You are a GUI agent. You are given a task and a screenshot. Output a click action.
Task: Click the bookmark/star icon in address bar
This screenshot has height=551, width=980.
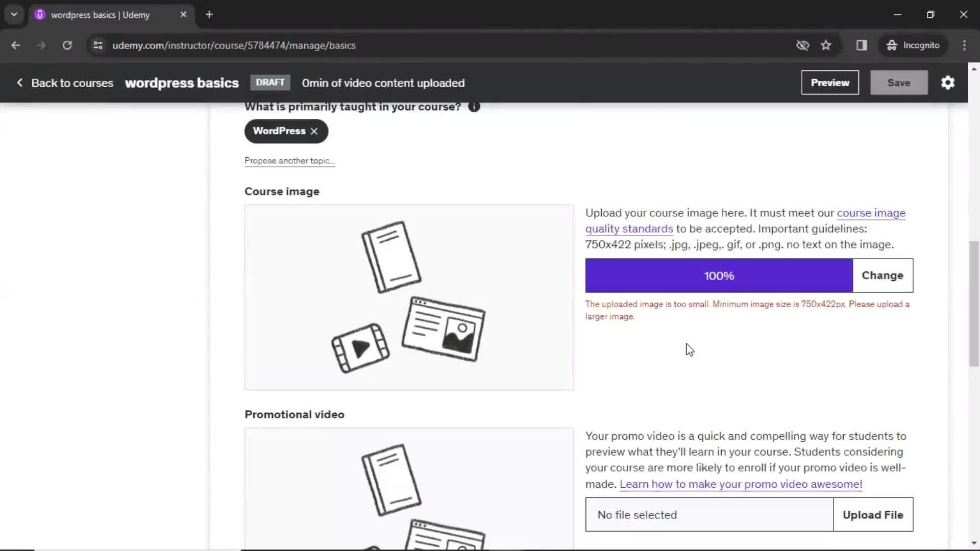(826, 45)
